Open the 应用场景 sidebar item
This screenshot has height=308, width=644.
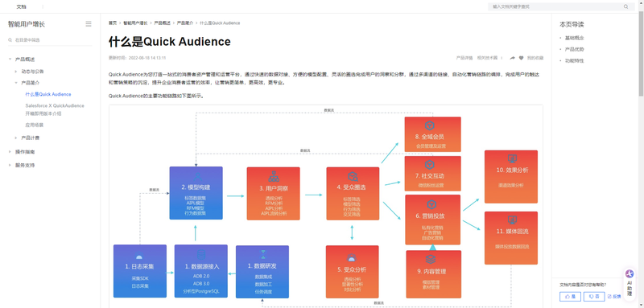click(34, 125)
